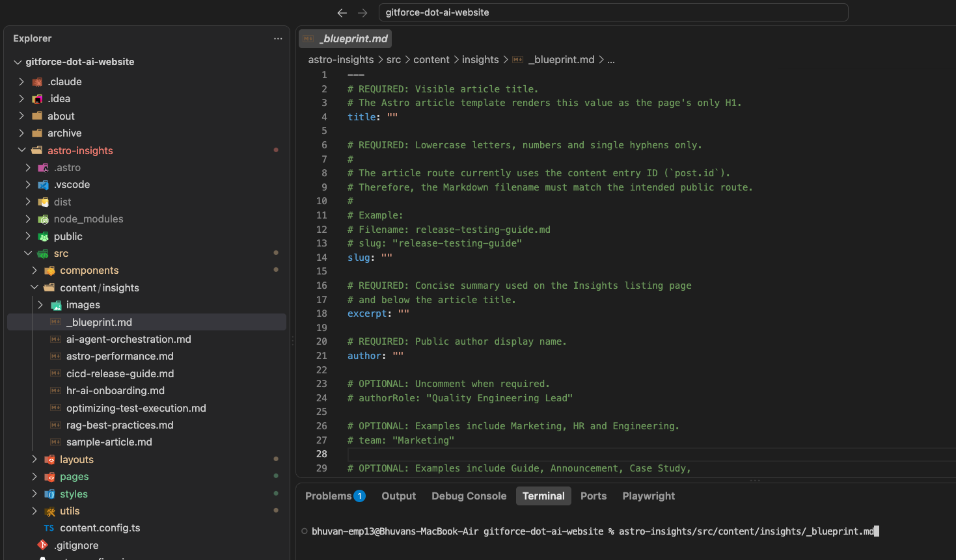956x560 pixels.
Task: Click the .vscode folder icon
Action: click(x=44, y=185)
